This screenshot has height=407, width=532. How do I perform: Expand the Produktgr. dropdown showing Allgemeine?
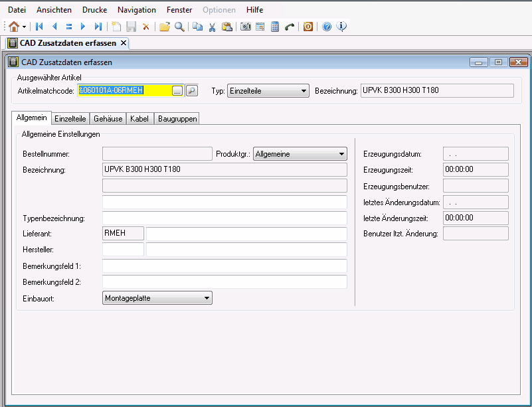(x=300, y=153)
